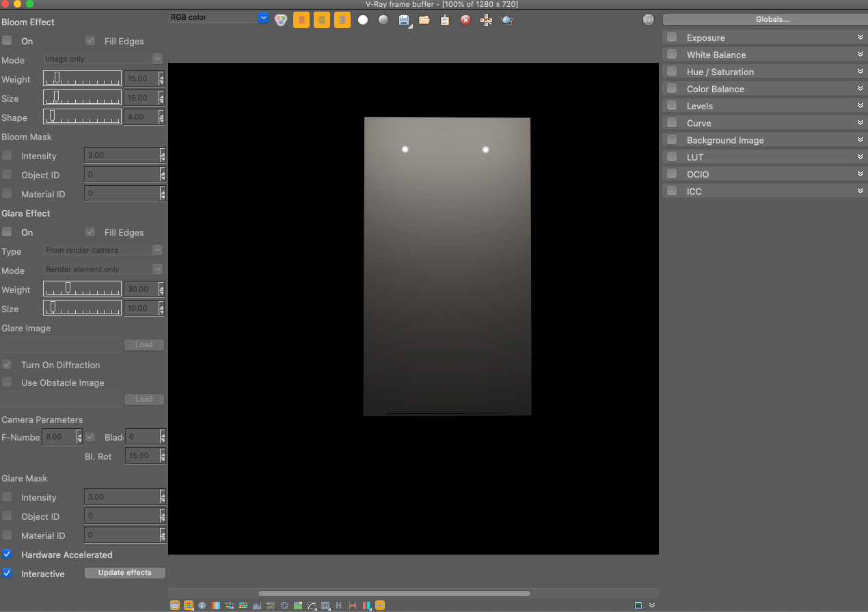Save the image with floppy disk icon
Screen dimensions: 868x612
click(404, 20)
